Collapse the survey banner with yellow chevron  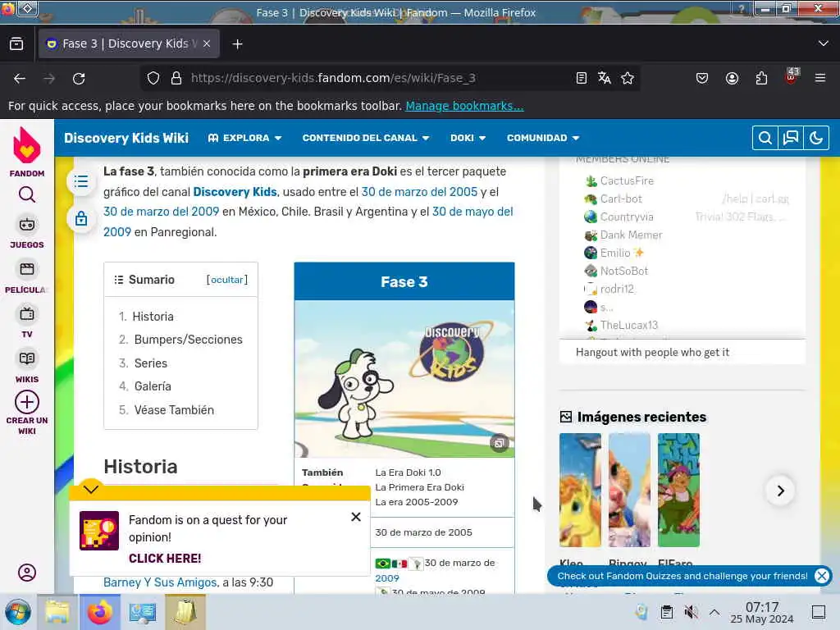91,489
